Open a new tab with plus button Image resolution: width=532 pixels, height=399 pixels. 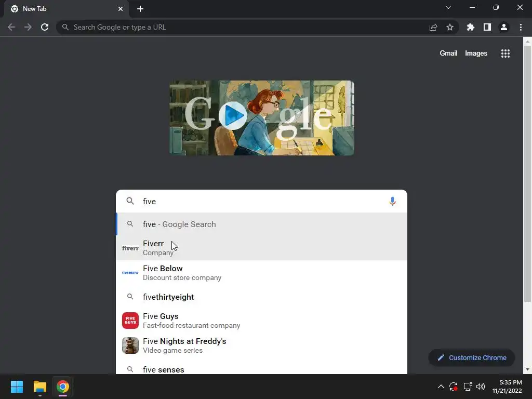tap(140, 9)
